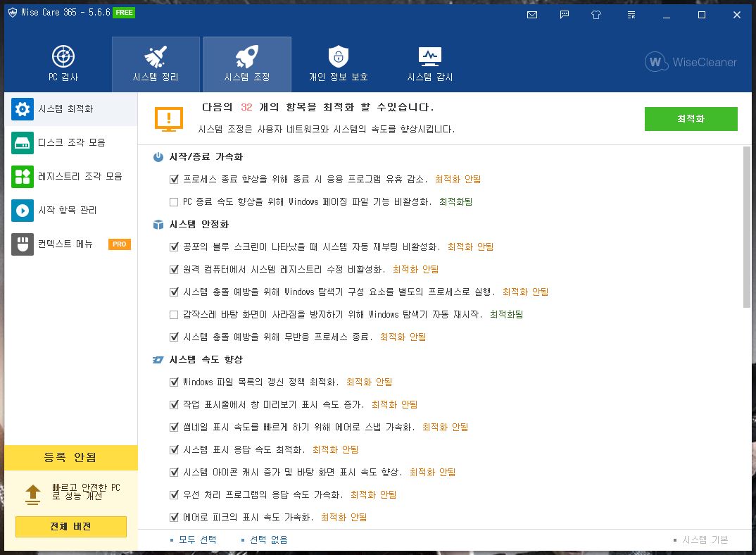Uncheck 우선 처리 프로그램 응답 속도 checkbox
The width and height of the screenshot is (756, 555).
tap(174, 495)
